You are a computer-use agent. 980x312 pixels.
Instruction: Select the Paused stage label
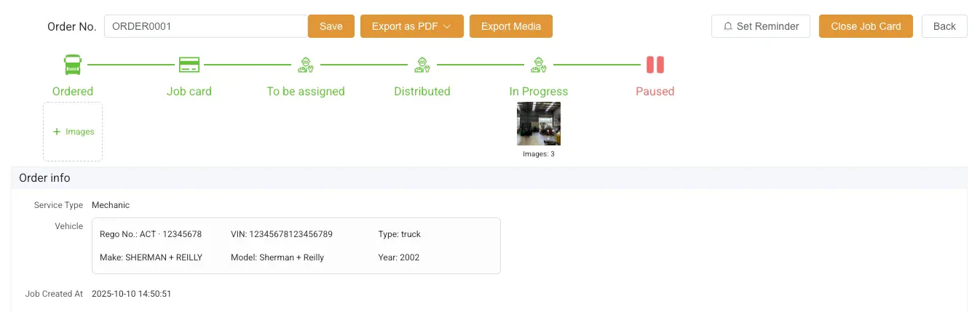point(655,92)
